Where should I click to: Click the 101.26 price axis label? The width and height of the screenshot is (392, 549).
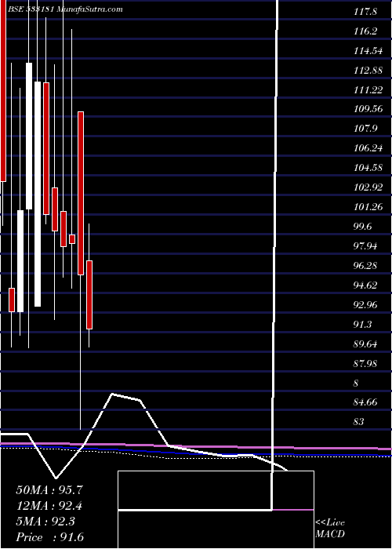[x=368, y=207]
